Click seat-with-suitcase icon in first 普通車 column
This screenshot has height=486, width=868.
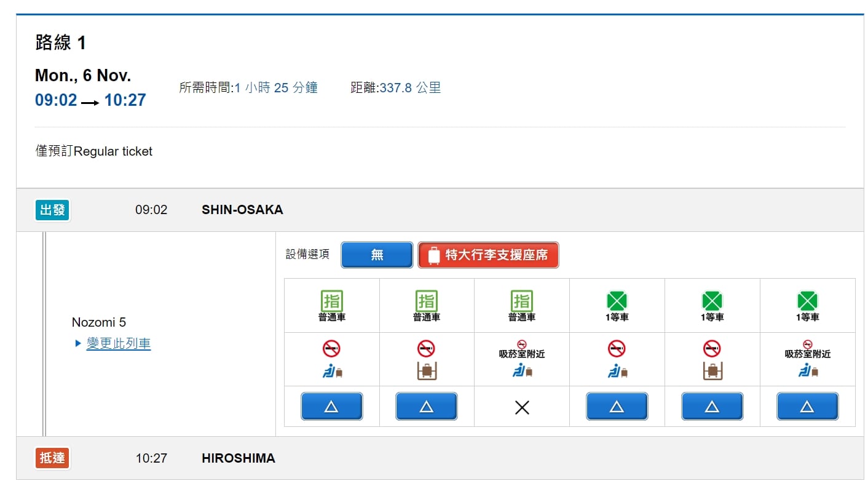click(x=332, y=370)
